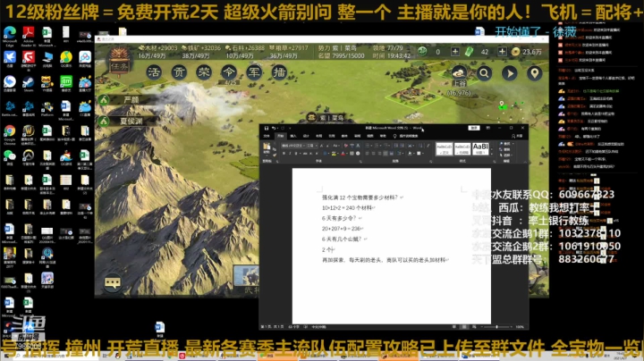Toggle Bold in Word ribbon

[x=284, y=154]
